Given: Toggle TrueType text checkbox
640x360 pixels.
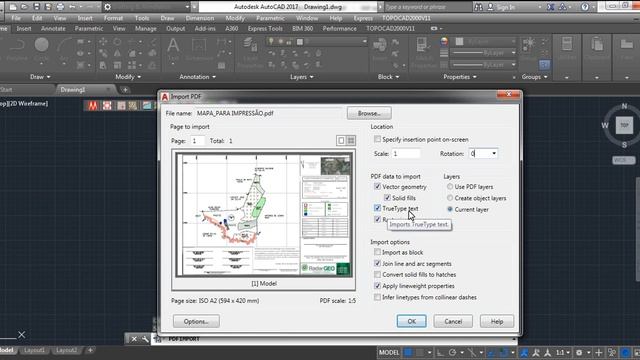Looking at the screenshot, I should point(378,208).
